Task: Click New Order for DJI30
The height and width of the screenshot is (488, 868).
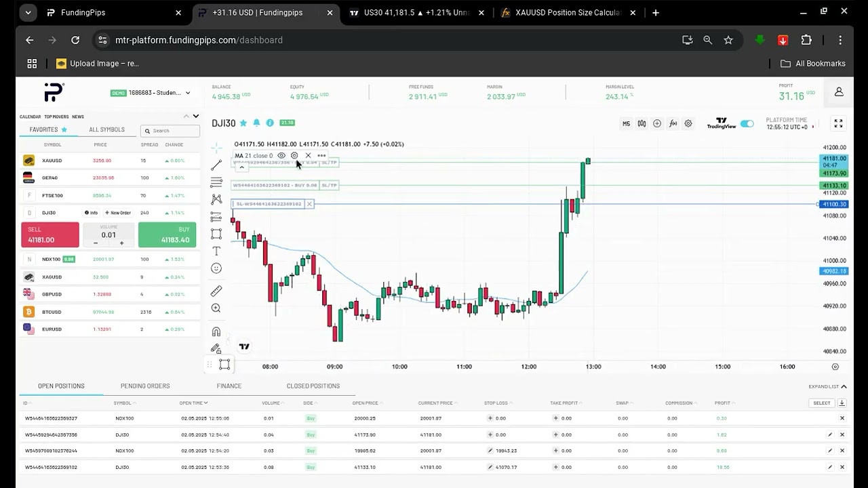Action: tap(118, 213)
